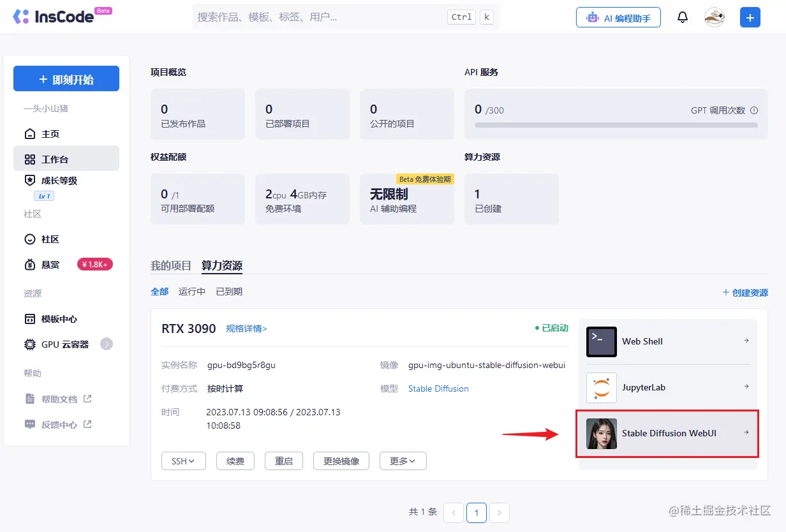Filter resources by 全部

159,292
